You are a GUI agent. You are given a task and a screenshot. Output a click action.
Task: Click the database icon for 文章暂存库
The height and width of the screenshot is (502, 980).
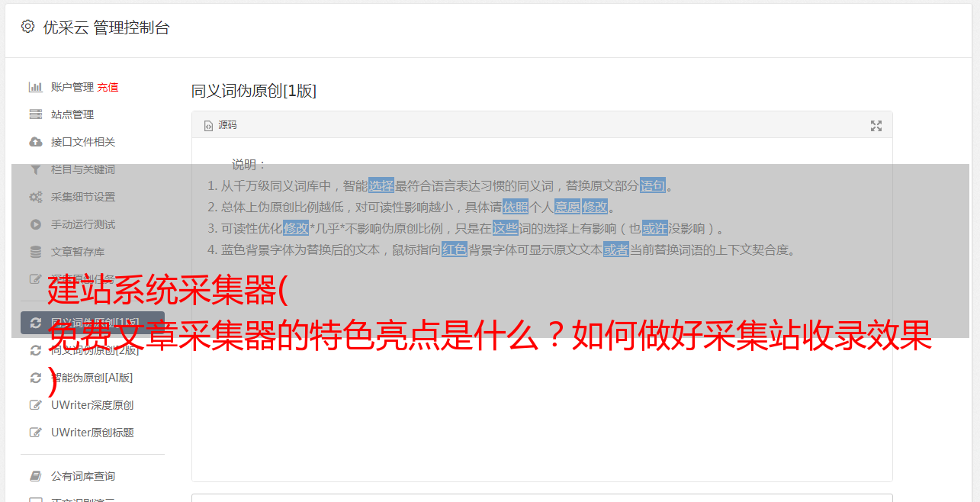(x=35, y=252)
